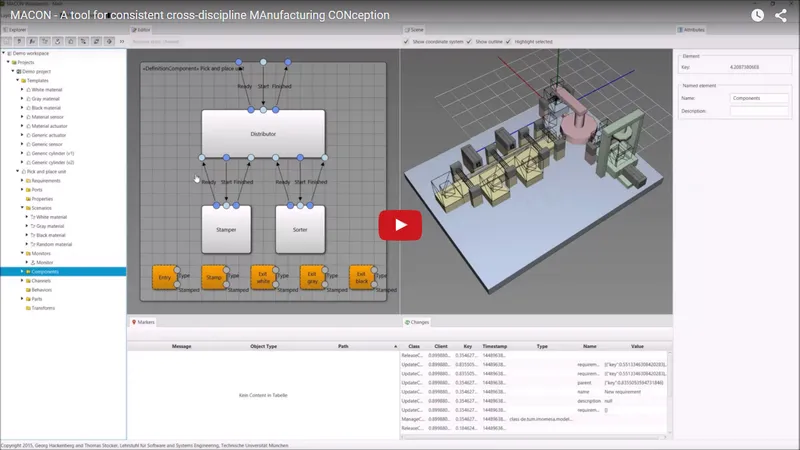Image resolution: width=800 pixels, height=450 pixels.
Task: Expand the Gray material template node
Action: 22,98
